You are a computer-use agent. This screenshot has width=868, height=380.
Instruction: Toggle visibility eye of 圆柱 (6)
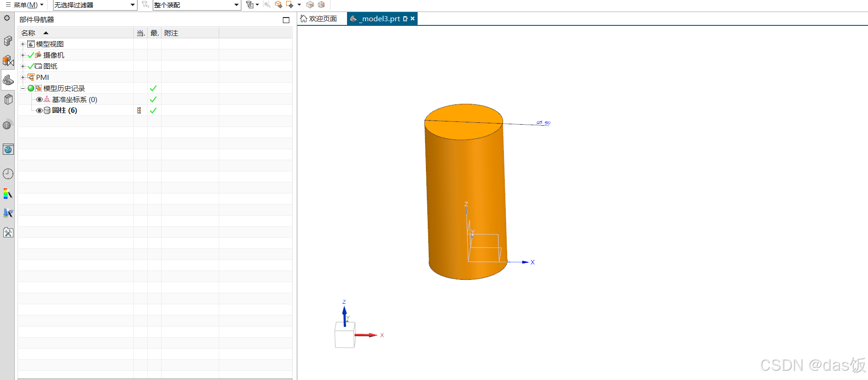pos(39,110)
